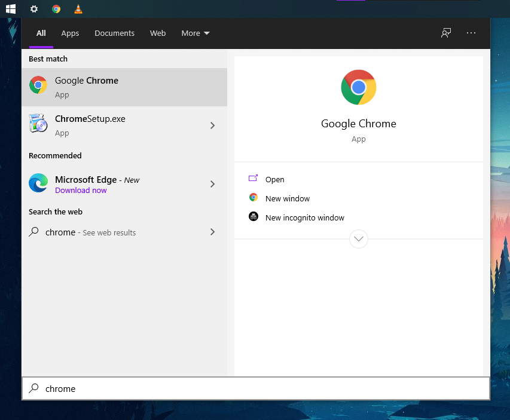Select chrome - See web results
The width and height of the screenshot is (510, 420).
pos(124,232)
